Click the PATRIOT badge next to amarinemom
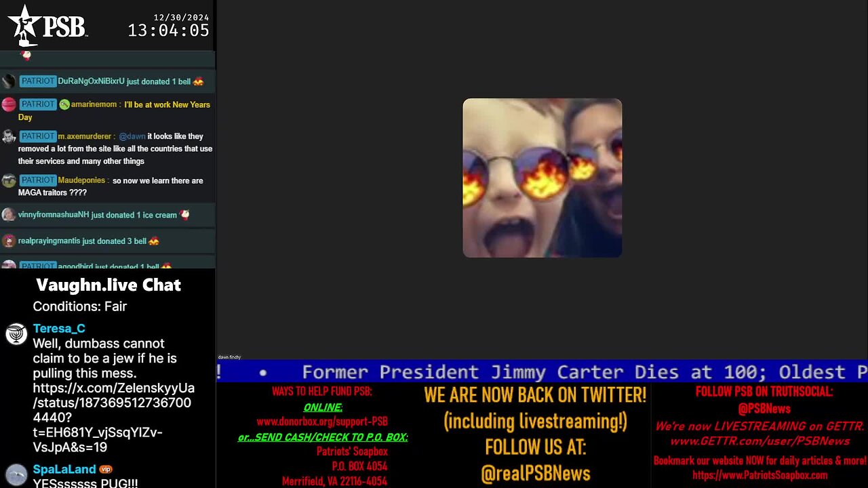 [37, 104]
